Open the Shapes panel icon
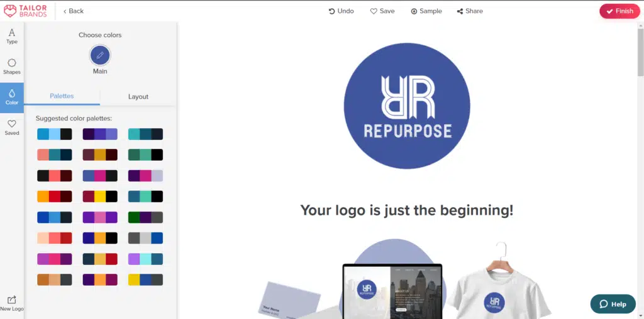 tap(12, 67)
